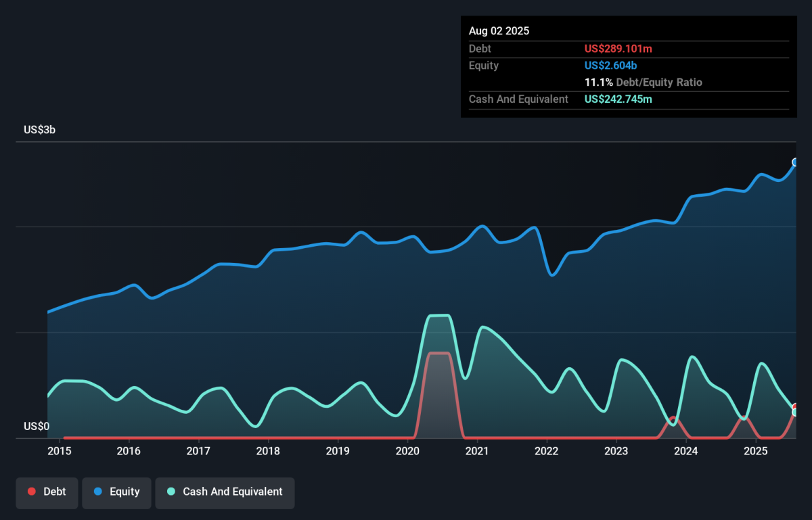
Task: Click the equity line dip in 2022
Action: click(x=552, y=275)
